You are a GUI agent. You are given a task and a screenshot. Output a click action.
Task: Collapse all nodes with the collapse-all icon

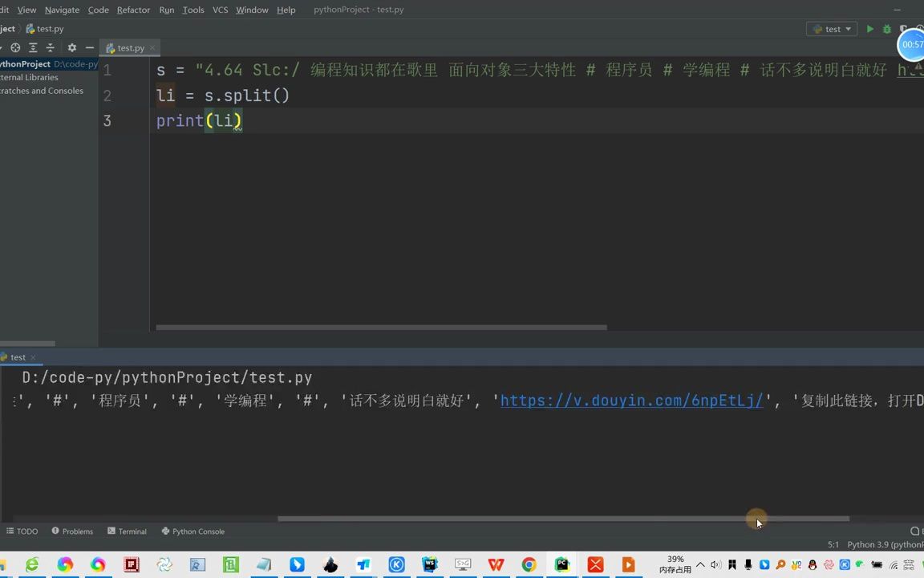(50, 47)
